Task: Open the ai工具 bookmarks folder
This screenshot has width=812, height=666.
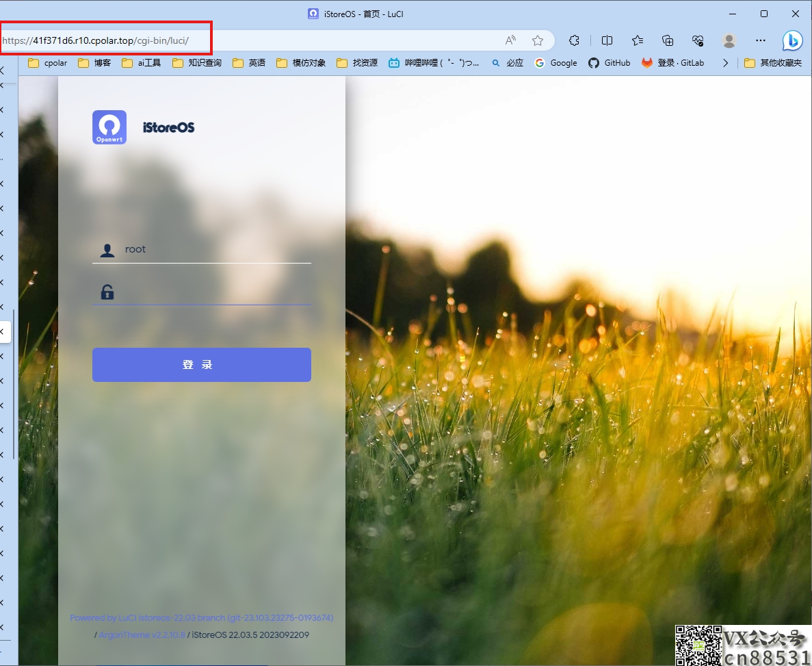Action: pos(142,63)
